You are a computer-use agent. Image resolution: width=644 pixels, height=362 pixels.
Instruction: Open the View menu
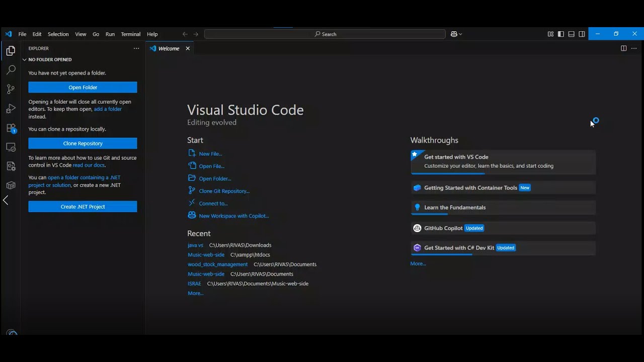[80, 34]
